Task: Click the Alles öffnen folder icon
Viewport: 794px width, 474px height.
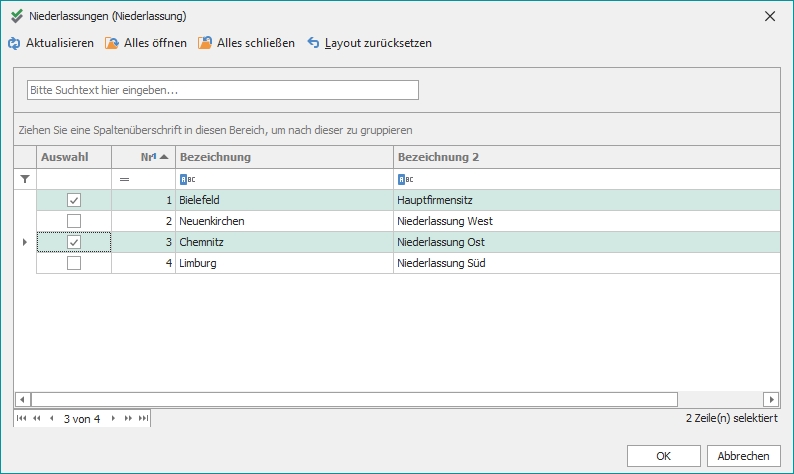Action: pyautogui.click(x=113, y=44)
